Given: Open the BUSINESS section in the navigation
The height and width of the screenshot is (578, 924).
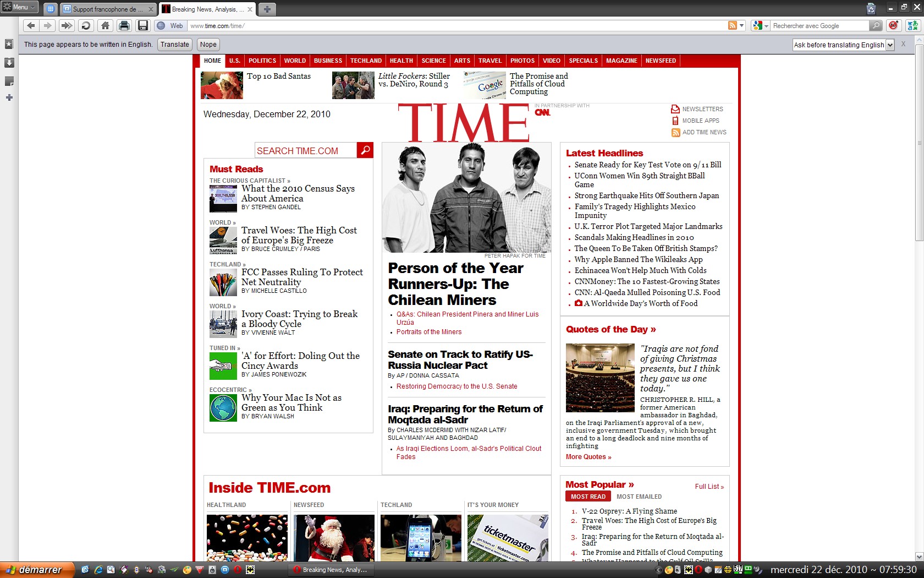Looking at the screenshot, I should [x=328, y=61].
